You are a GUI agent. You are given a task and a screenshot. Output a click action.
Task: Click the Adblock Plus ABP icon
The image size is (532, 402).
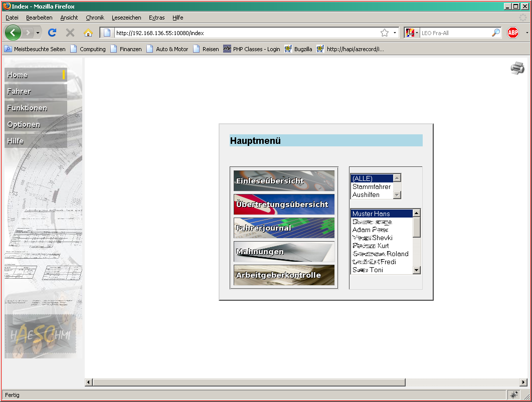pos(512,33)
